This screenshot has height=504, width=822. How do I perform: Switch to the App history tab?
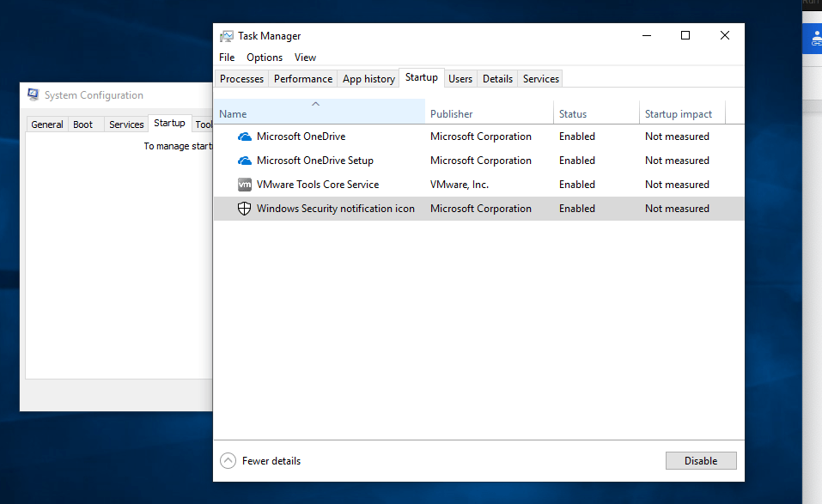(368, 79)
